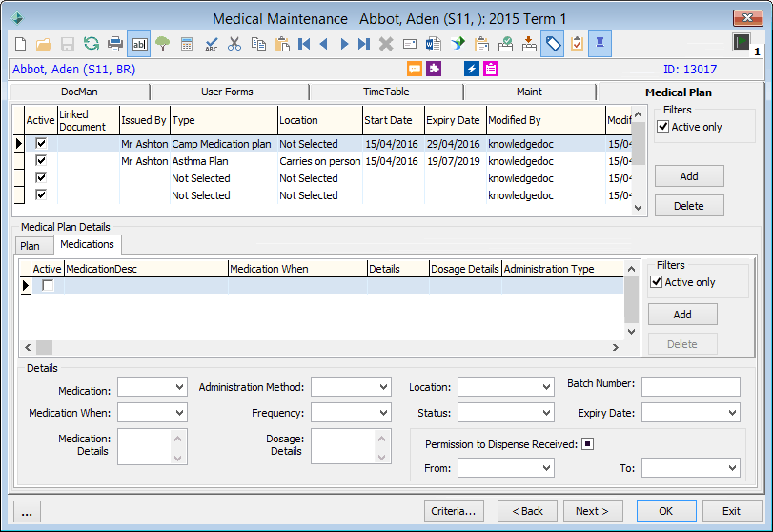Toggle Active checkbox in empty medication row
The image size is (773, 532).
coord(48,285)
